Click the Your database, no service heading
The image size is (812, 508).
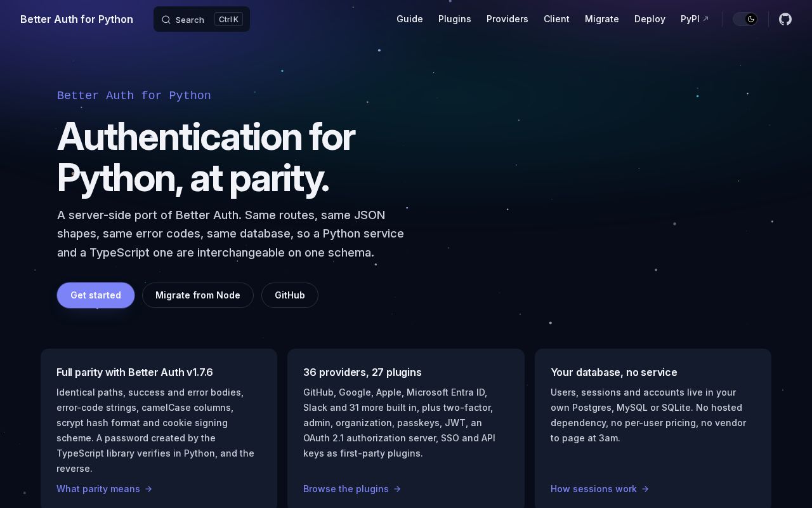[614, 372]
